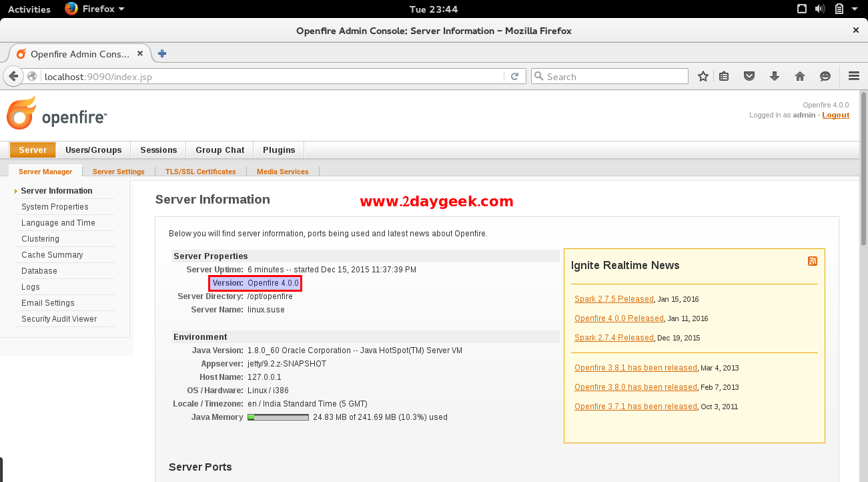This screenshot has height=482, width=868.
Task: Go to the Group Chat tab
Action: pos(220,150)
